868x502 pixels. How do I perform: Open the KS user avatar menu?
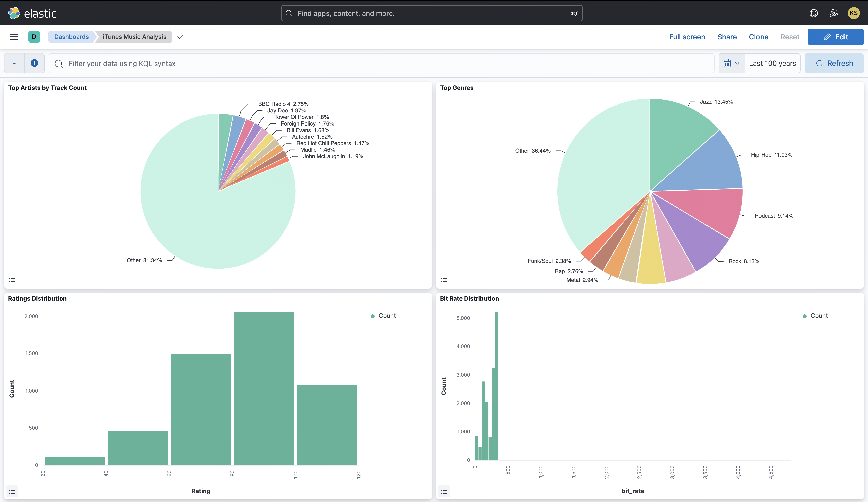point(853,13)
